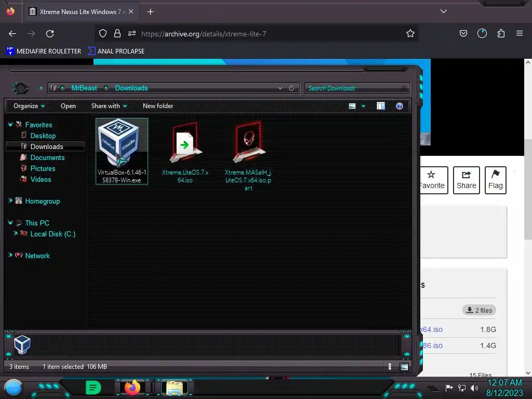This screenshot has width=532, height=399.
Task: Switch to large icons view in status bar
Action: point(404,367)
